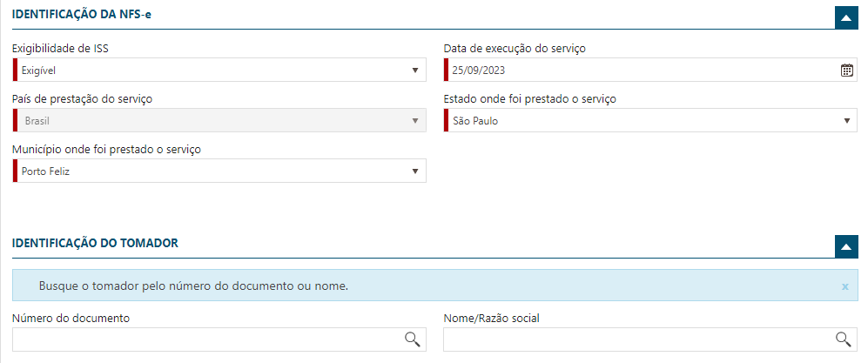Dismiss the blue tomador search hint banner
The width and height of the screenshot is (868, 363).
[844, 286]
